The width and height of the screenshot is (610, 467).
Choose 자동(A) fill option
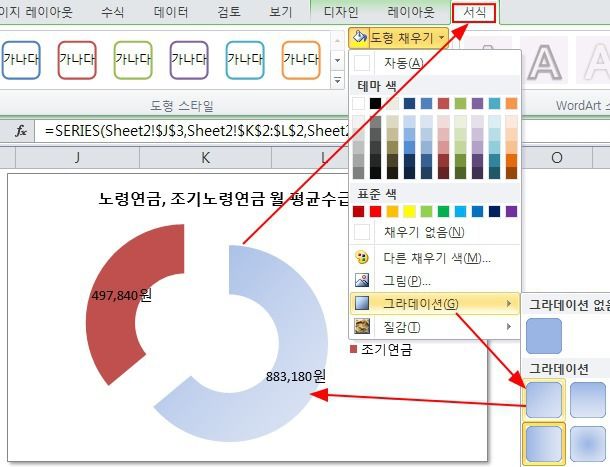(435, 63)
